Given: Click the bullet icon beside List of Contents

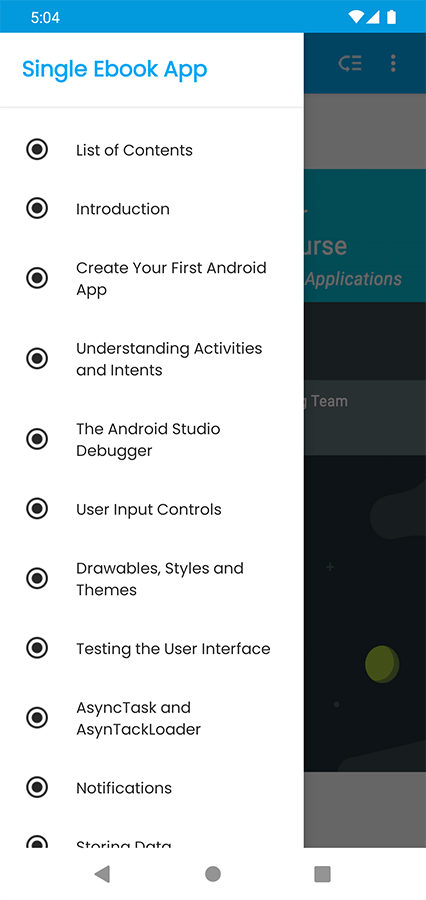Looking at the screenshot, I should (37, 150).
